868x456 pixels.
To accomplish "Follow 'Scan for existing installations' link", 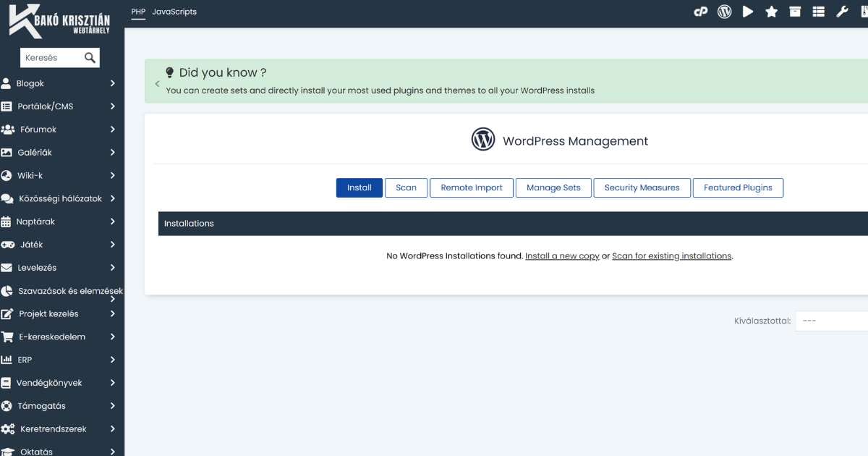I will (672, 256).
